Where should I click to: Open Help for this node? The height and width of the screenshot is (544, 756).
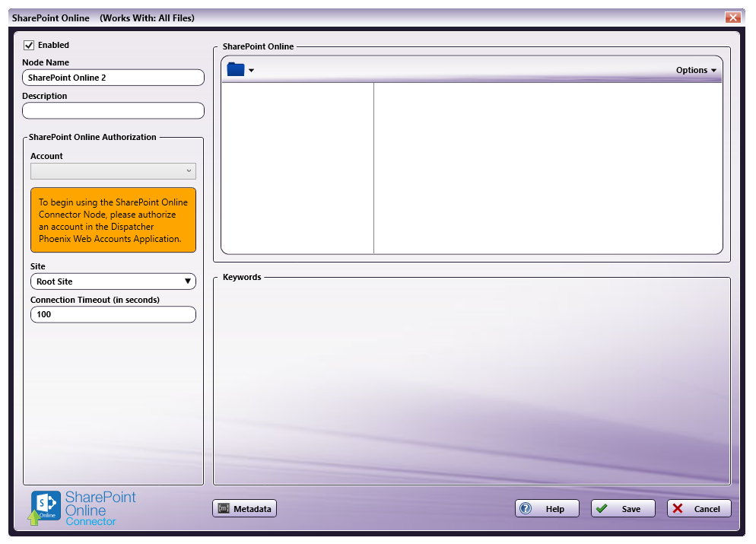[547, 508]
